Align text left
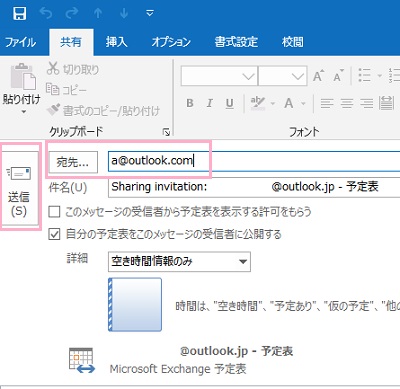The height and width of the screenshot is (389, 400). pyautogui.click(x=327, y=103)
